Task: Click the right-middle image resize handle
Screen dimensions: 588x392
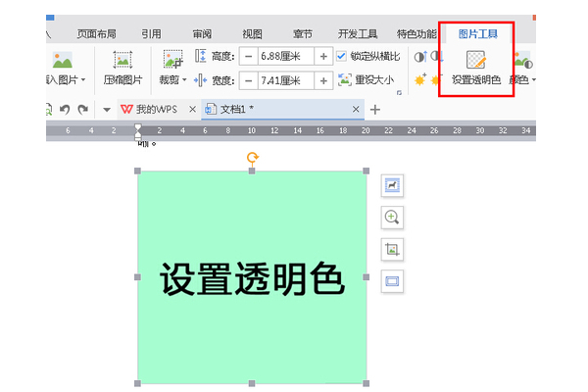Action: [x=367, y=277]
